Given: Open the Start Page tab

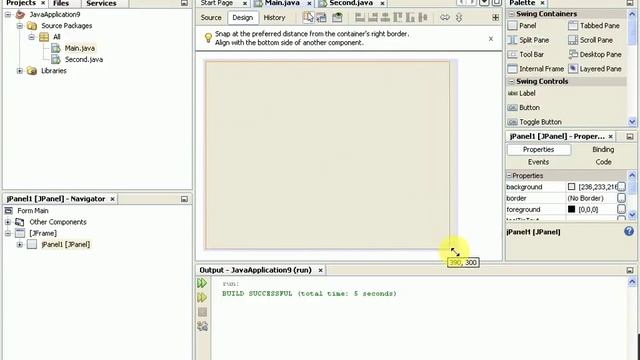Looking at the screenshot, I should pyautogui.click(x=217, y=3).
